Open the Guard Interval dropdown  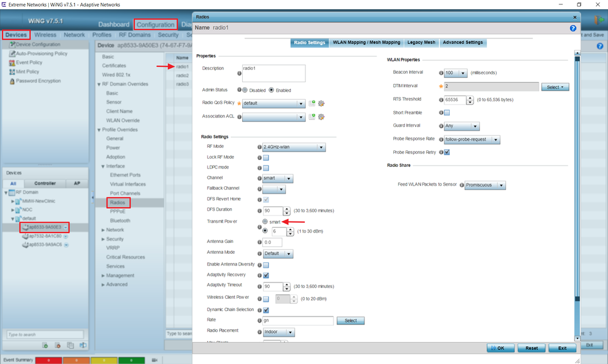475,126
